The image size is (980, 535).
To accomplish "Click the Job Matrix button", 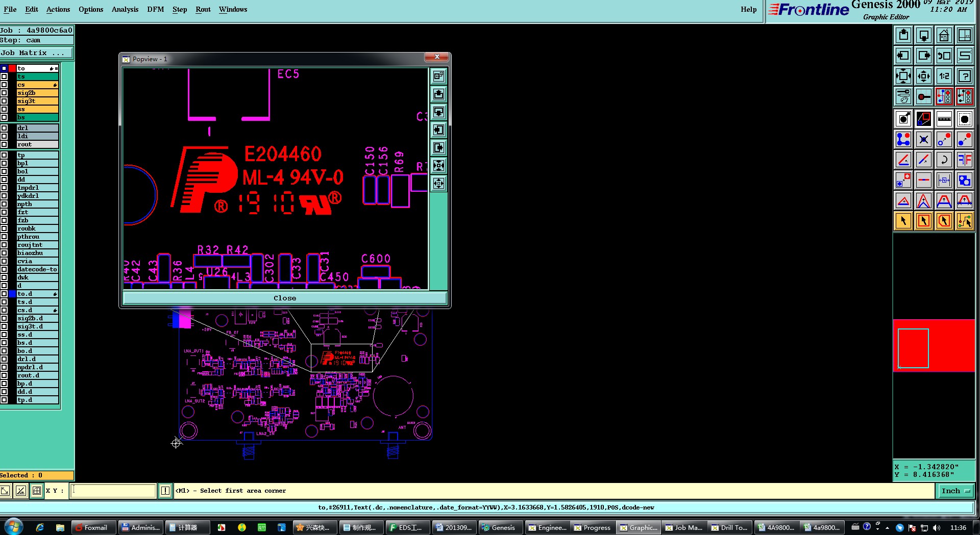I will pyautogui.click(x=37, y=53).
